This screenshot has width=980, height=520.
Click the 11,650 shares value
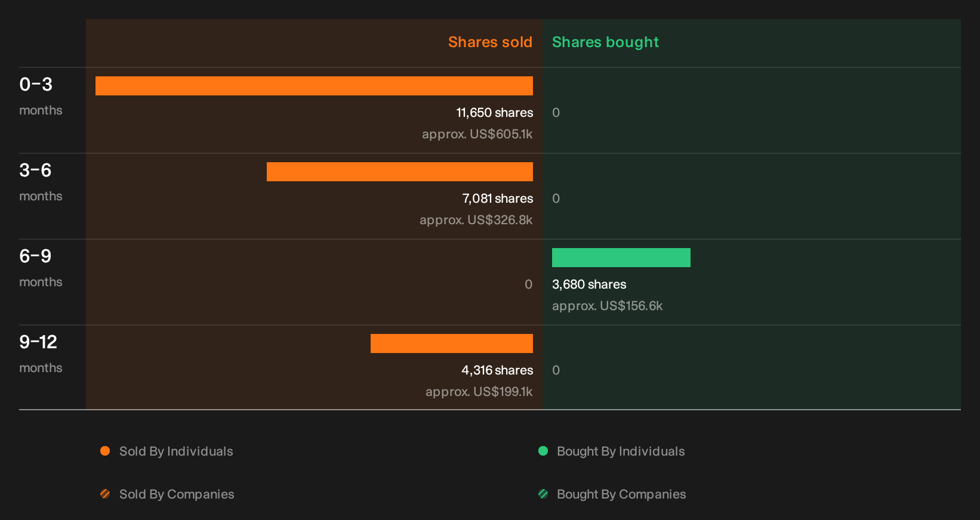click(495, 113)
